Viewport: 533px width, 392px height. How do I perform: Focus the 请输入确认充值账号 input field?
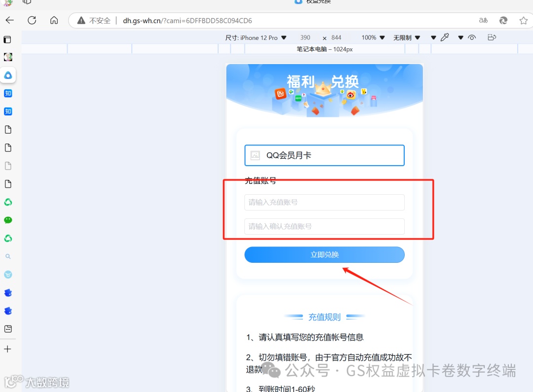(324, 227)
